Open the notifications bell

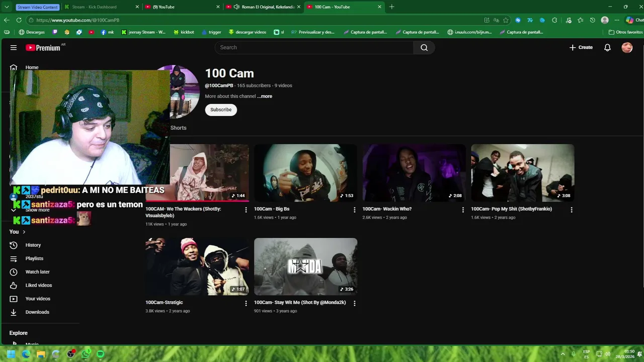tap(607, 47)
